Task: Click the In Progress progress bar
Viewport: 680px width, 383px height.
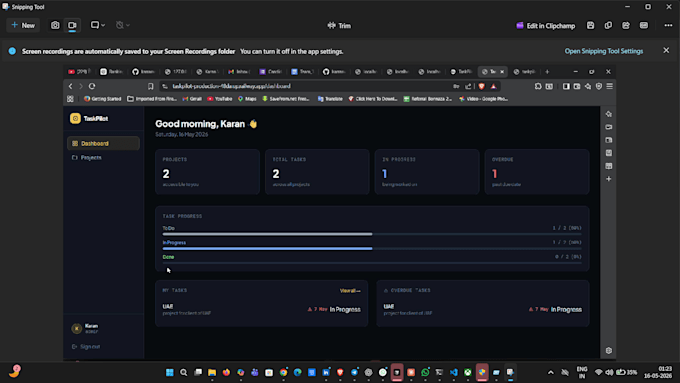Action: [372, 249]
